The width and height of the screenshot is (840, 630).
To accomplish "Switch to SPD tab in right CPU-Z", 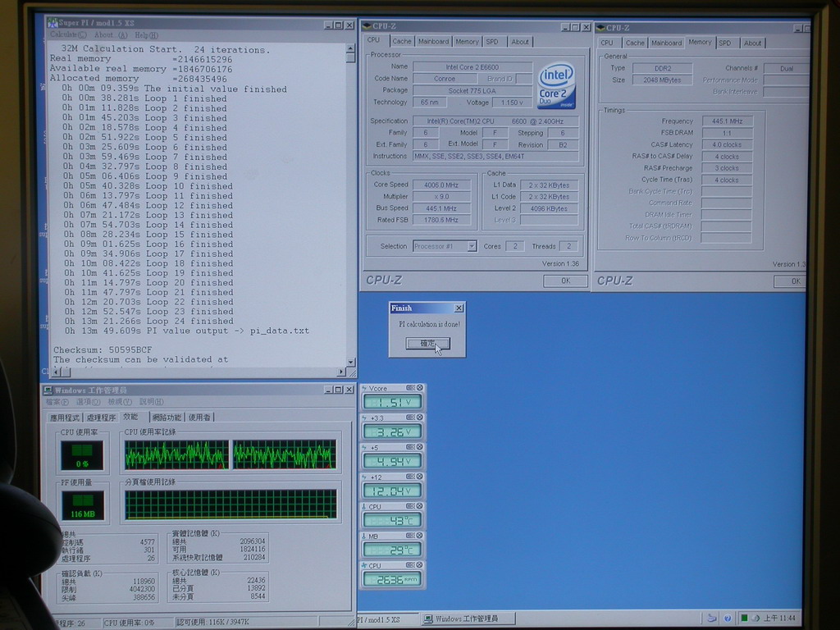I will (x=725, y=43).
